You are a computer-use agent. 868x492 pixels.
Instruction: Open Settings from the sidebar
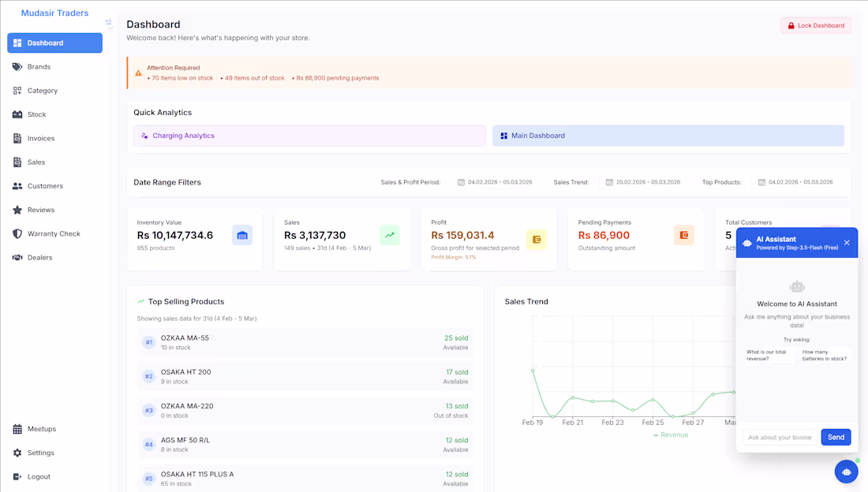pyautogui.click(x=18, y=453)
